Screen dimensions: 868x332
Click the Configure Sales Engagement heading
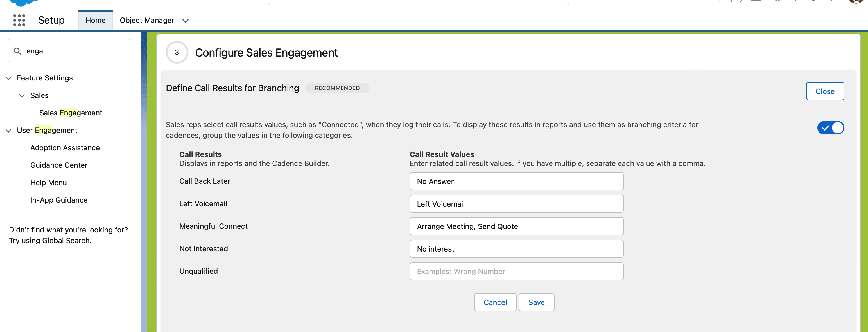[266, 53]
